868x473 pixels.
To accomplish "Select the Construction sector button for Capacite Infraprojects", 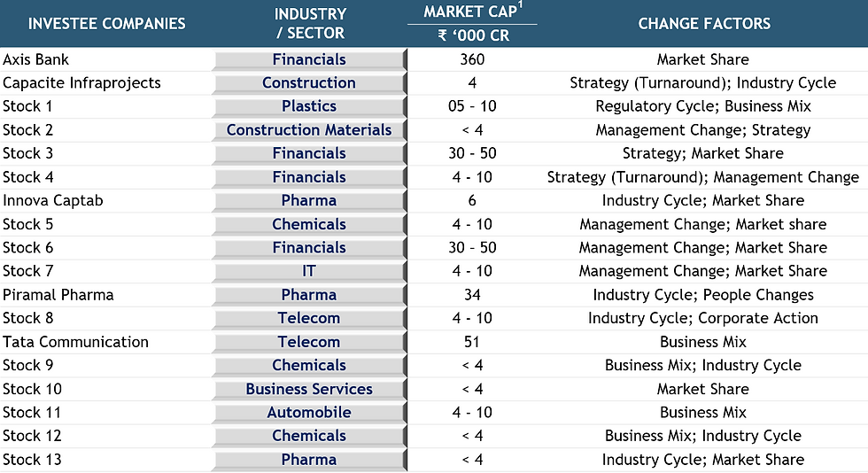I will point(309,83).
